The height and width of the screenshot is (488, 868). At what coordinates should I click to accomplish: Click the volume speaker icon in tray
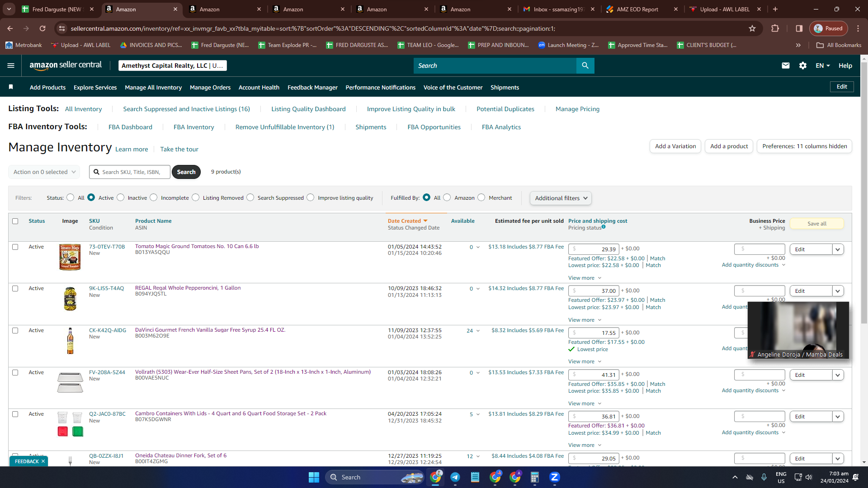tap(809, 477)
